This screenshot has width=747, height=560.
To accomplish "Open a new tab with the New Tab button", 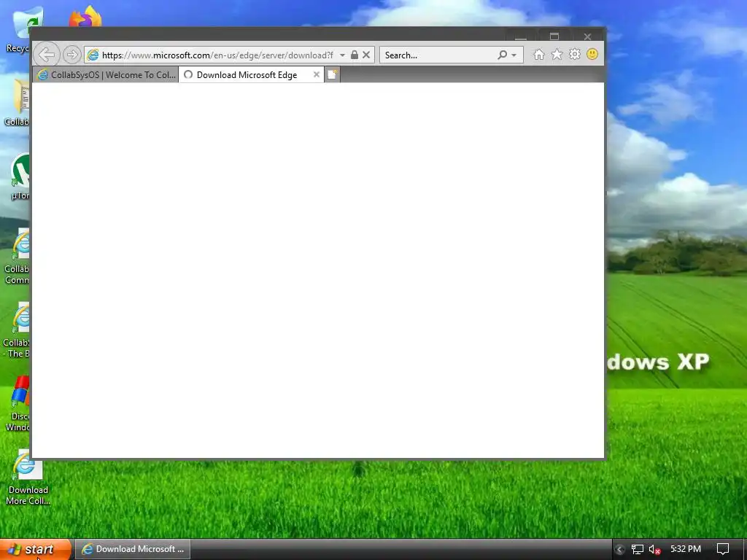I will pyautogui.click(x=332, y=75).
